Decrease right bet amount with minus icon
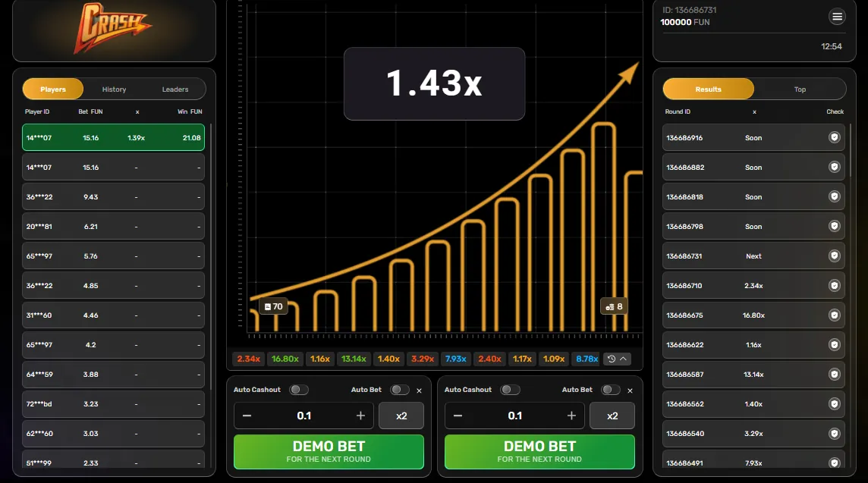The width and height of the screenshot is (868, 483). click(x=458, y=416)
